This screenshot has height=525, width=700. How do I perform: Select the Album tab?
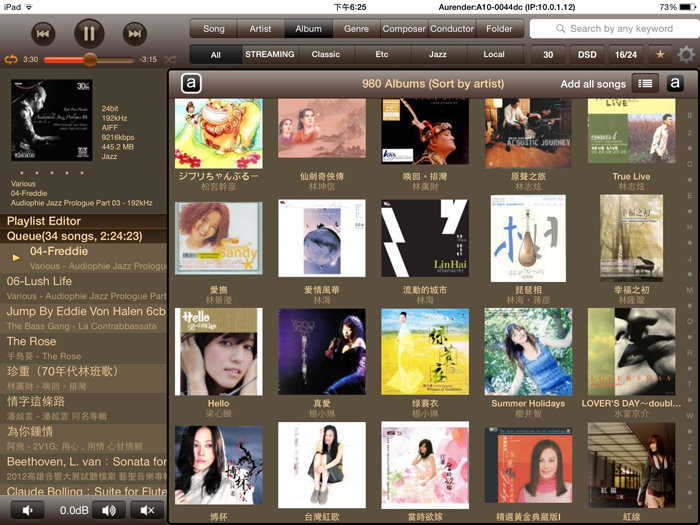pyautogui.click(x=308, y=29)
